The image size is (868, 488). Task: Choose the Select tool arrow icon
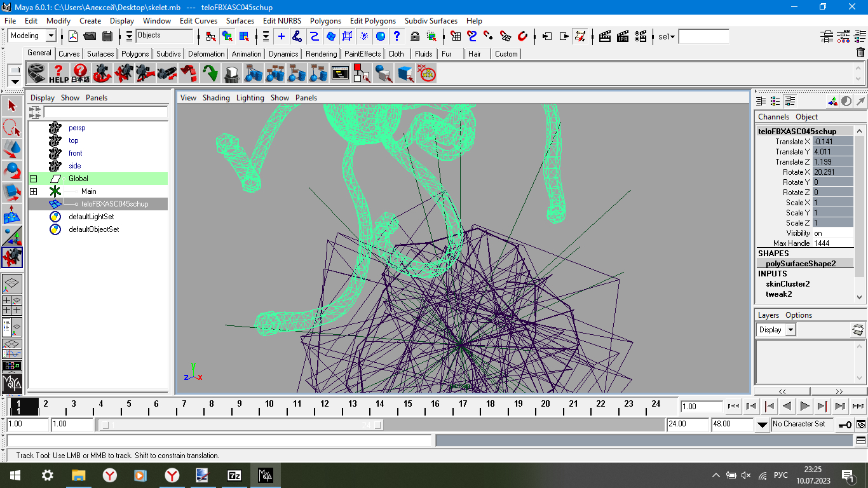(12, 105)
